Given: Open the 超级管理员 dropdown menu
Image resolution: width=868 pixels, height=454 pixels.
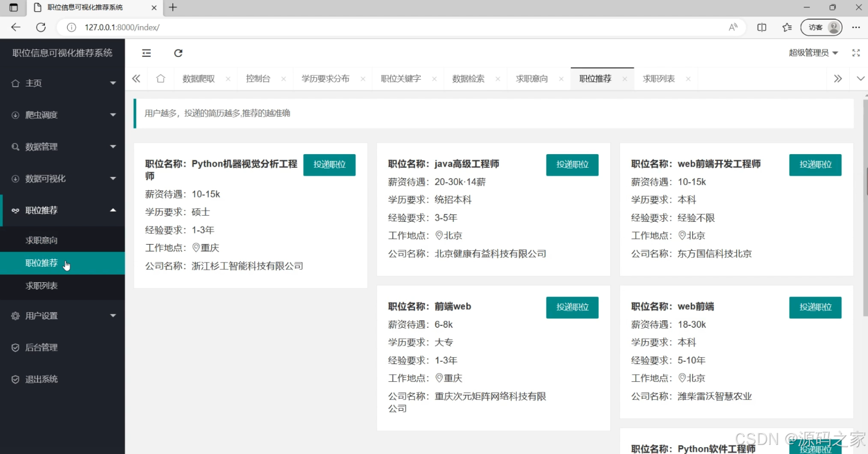Looking at the screenshot, I should (814, 52).
